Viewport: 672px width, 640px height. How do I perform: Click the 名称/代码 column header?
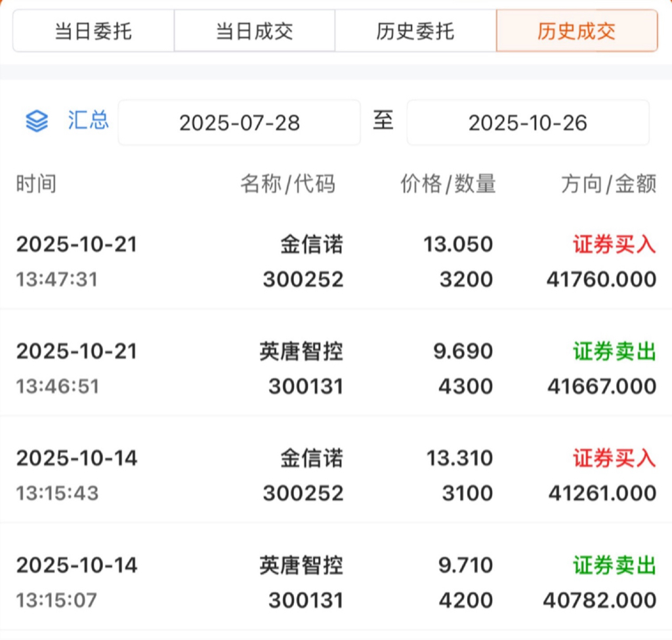tap(287, 184)
